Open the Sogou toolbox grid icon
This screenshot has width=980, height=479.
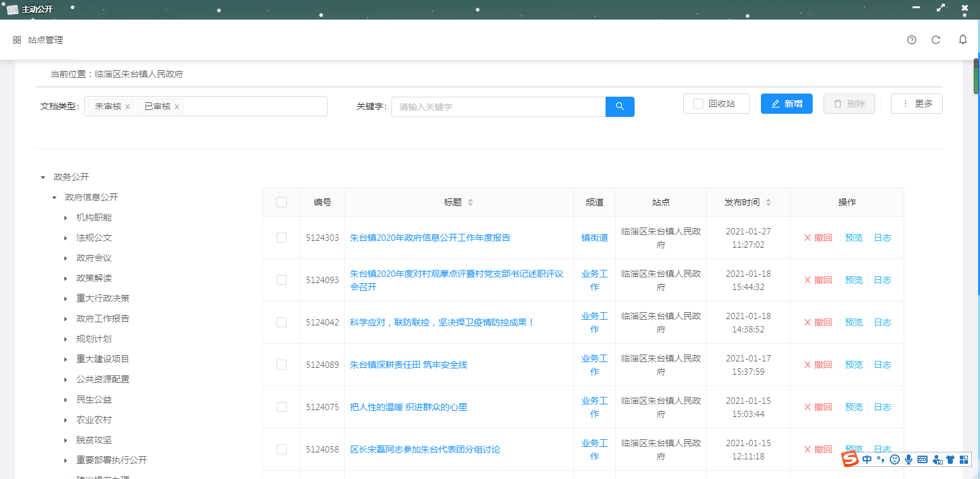[964, 459]
